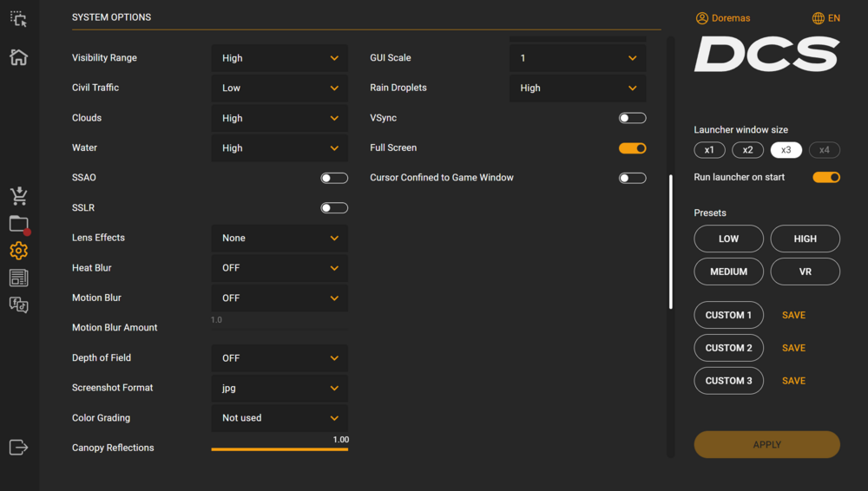The image size is (868, 491).
Task: Click the exit icon at sidebar bottom
Action: tap(18, 447)
